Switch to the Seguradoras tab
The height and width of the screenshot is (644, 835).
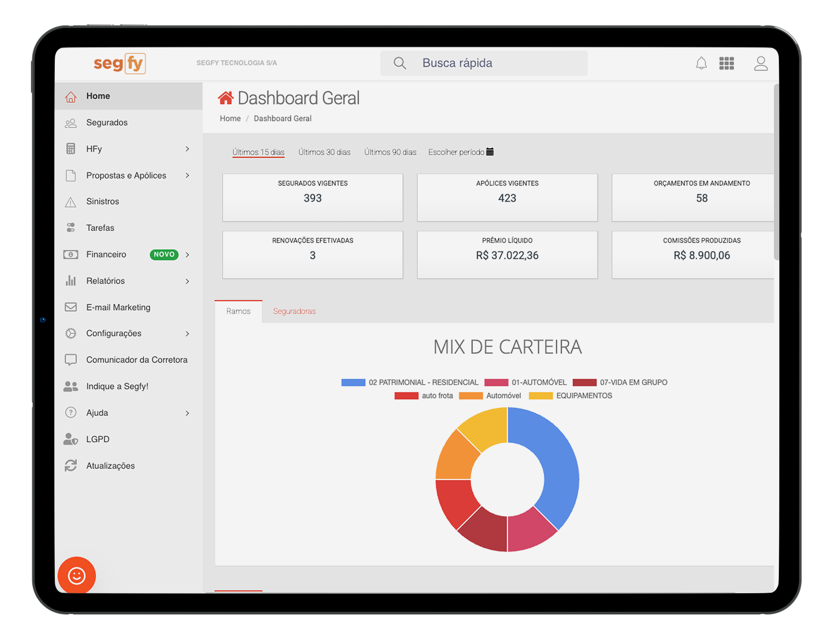tap(294, 311)
